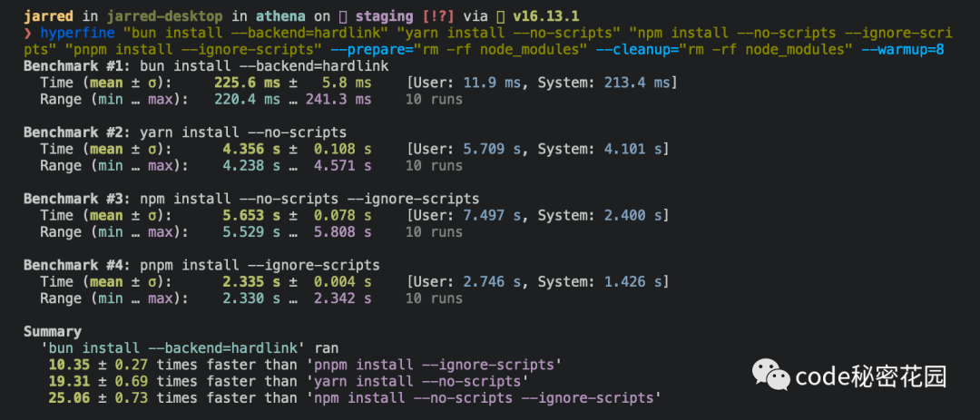Click the username 'jarred' in the prompt
Image resolution: width=980 pixels, height=420 pixels.
48,15
